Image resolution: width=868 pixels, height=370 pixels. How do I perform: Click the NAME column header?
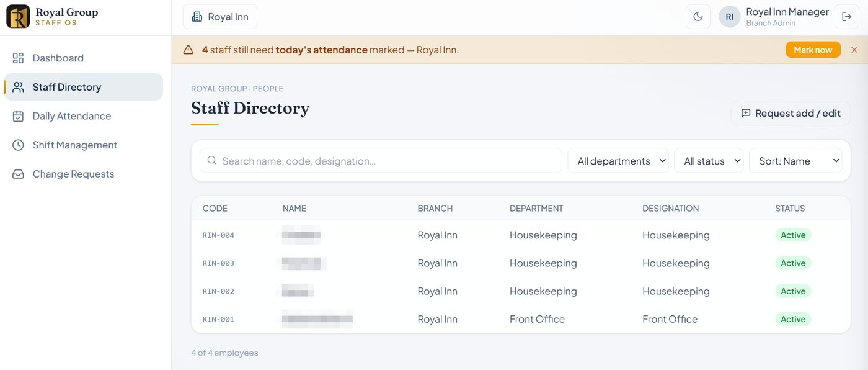click(294, 209)
